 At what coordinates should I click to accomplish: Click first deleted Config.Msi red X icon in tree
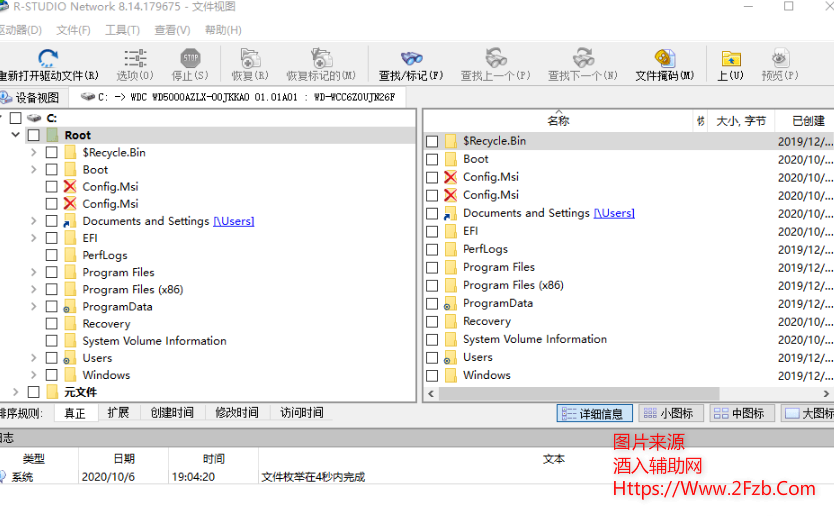coord(70,187)
